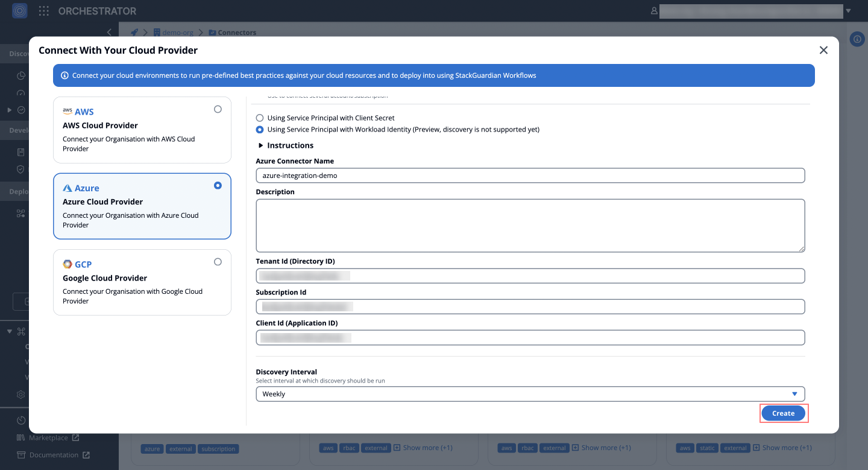Click the StackGuardian logo in top bar
This screenshot has height=470, width=868.
(x=20, y=11)
